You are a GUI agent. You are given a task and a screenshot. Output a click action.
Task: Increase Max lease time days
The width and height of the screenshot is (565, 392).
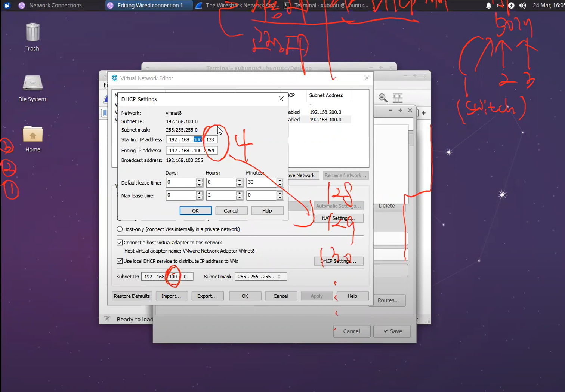(199, 193)
